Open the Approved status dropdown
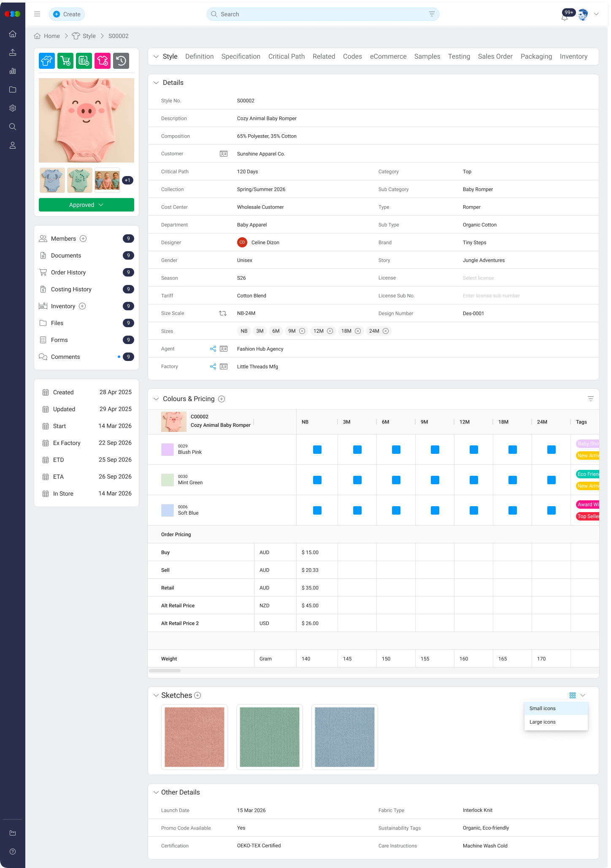Image resolution: width=611 pixels, height=868 pixels. [87, 205]
